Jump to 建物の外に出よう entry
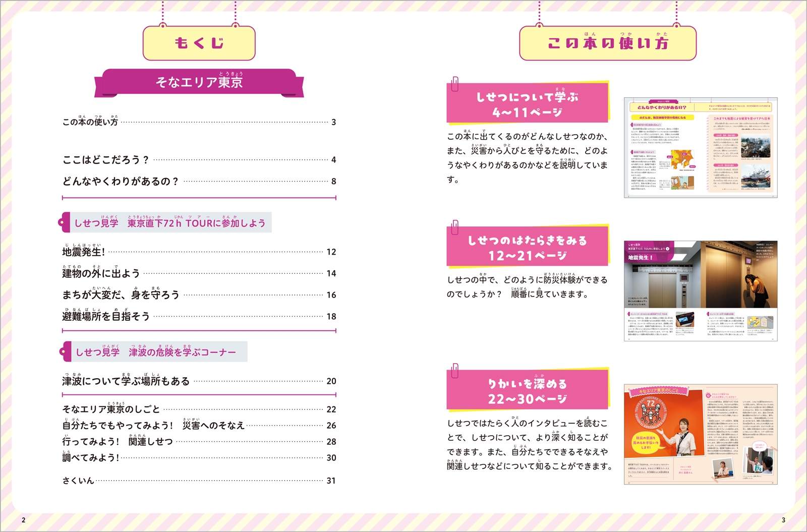 click(101, 273)
